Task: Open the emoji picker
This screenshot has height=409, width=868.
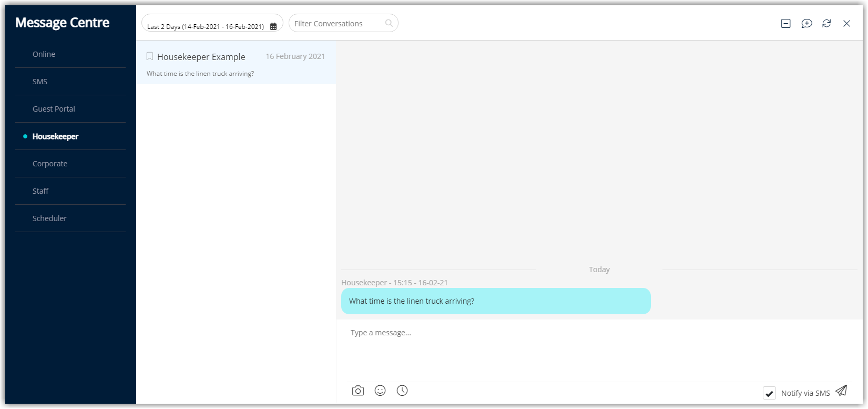Action: click(380, 391)
